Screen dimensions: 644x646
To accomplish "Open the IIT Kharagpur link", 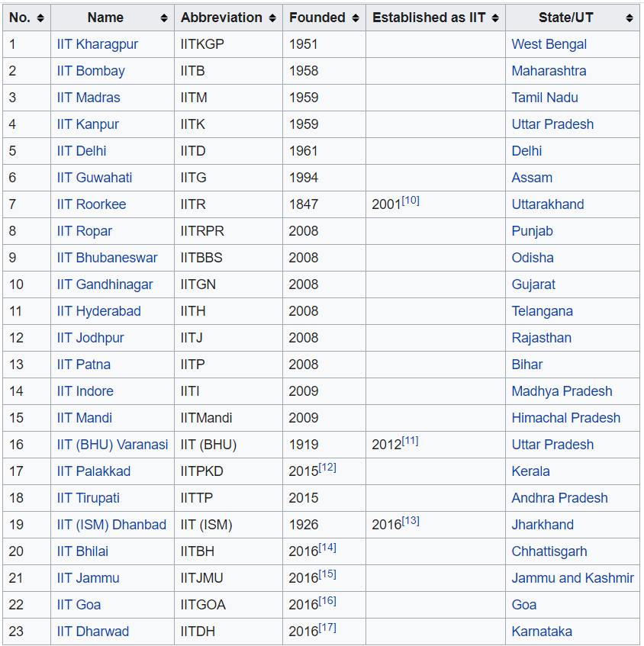I will click(x=98, y=44).
